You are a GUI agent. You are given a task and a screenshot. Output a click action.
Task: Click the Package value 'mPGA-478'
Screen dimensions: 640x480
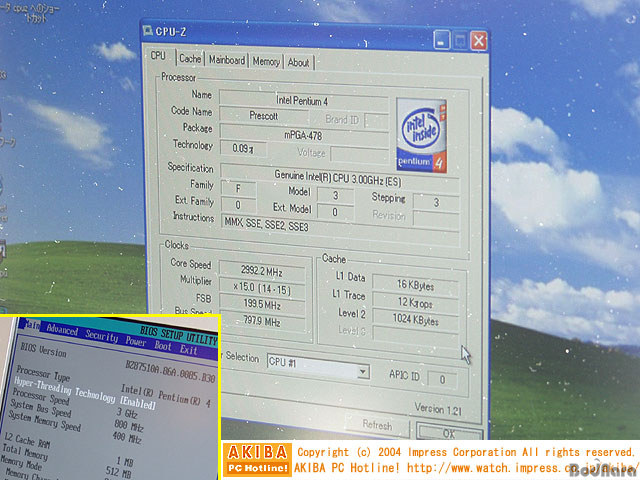pyautogui.click(x=304, y=135)
